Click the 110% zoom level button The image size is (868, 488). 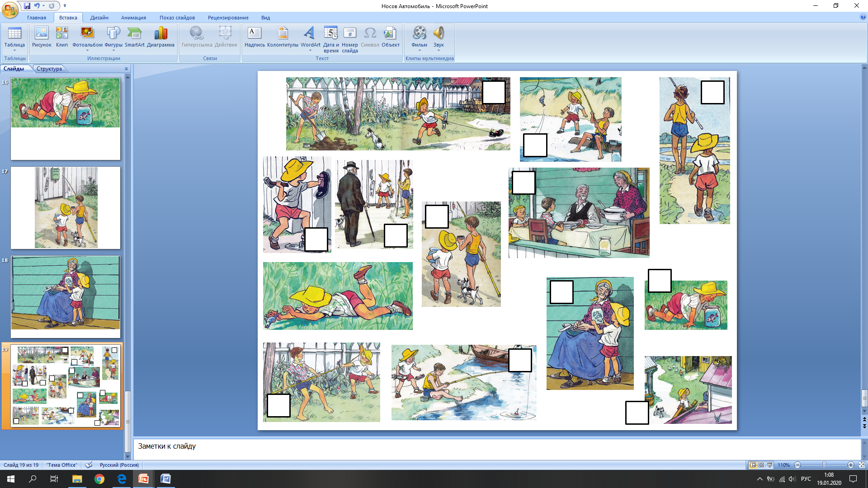click(x=783, y=465)
